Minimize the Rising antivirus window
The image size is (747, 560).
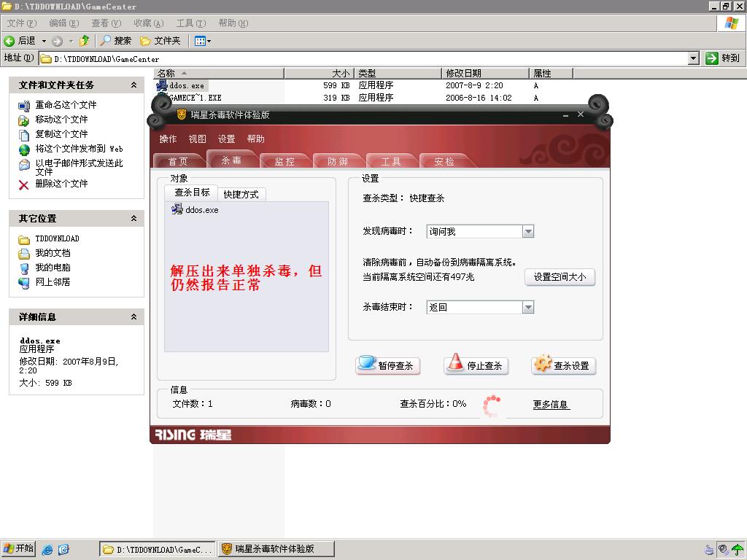pos(565,114)
